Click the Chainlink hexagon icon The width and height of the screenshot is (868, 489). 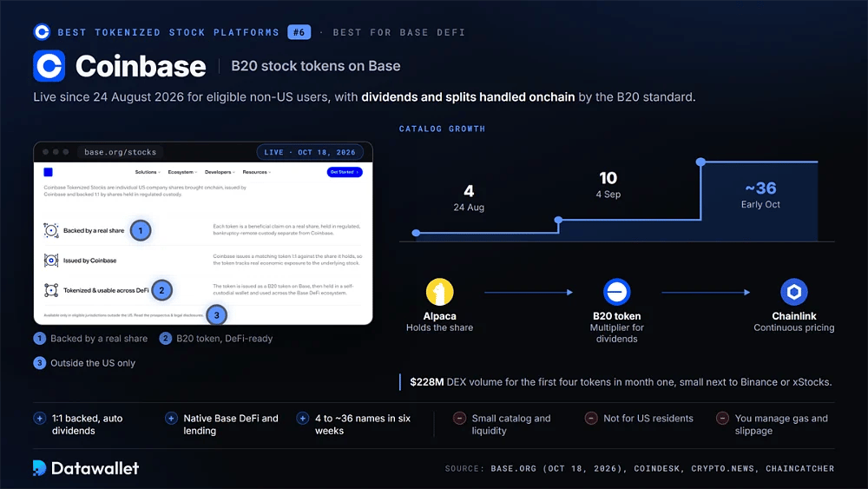click(x=794, y=292)
